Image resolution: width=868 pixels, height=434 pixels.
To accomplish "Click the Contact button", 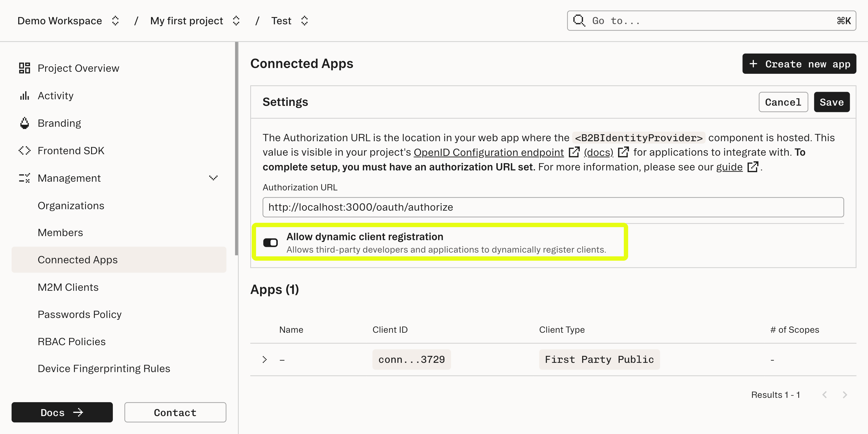I will coord(175,412).
